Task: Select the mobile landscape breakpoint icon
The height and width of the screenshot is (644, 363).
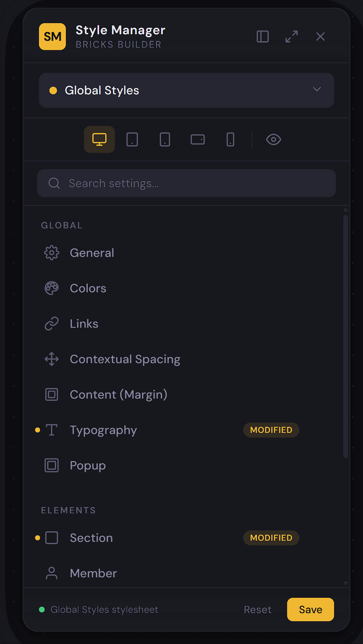Action: coord(198,139)
